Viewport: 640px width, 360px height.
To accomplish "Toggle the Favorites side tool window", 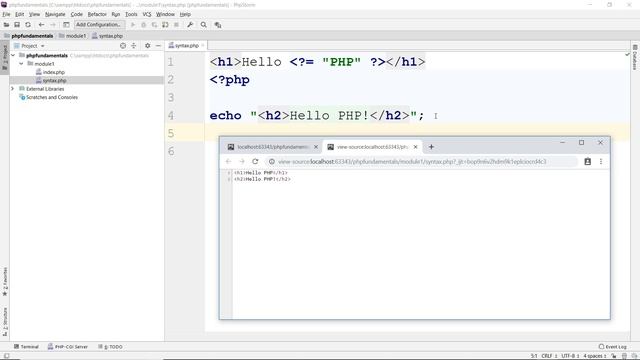I will coord(5,281).
